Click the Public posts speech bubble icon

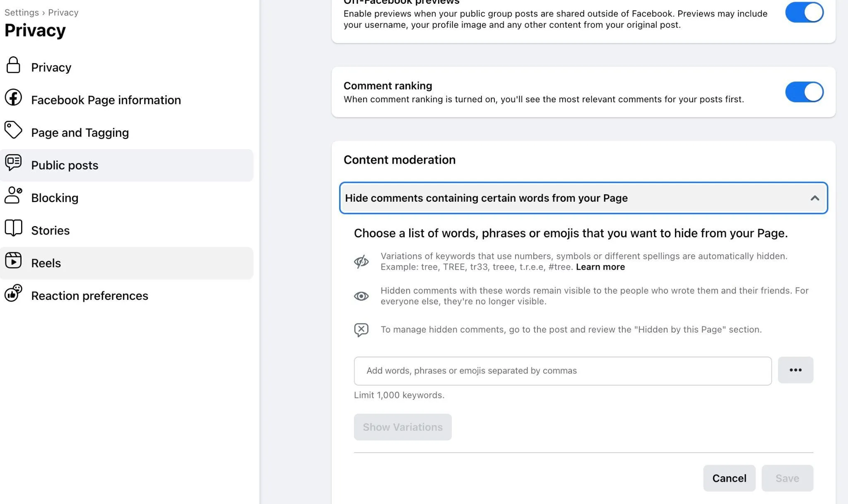tap(13, 163)
